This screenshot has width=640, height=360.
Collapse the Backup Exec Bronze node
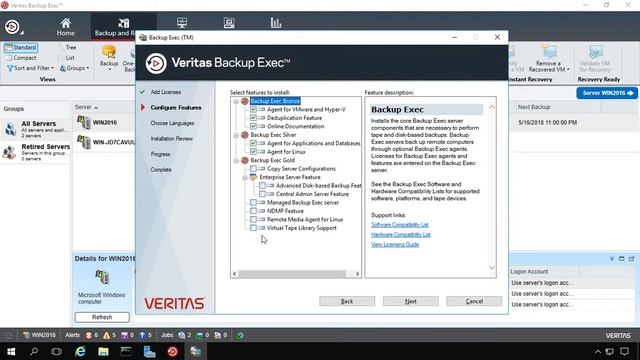(236, 101)
